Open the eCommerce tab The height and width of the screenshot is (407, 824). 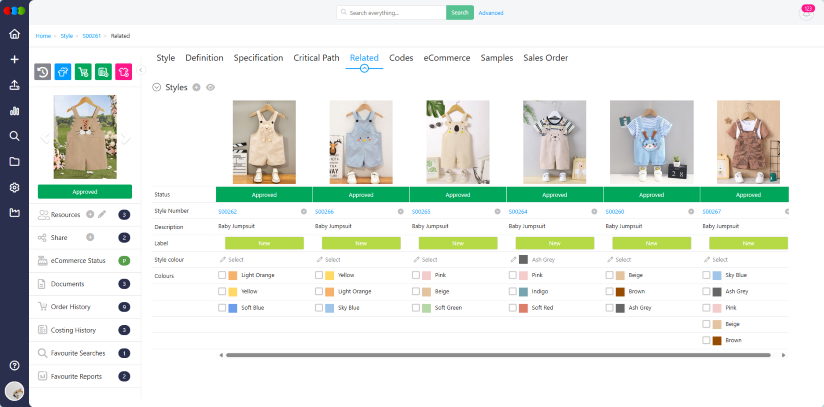[446, 58]
